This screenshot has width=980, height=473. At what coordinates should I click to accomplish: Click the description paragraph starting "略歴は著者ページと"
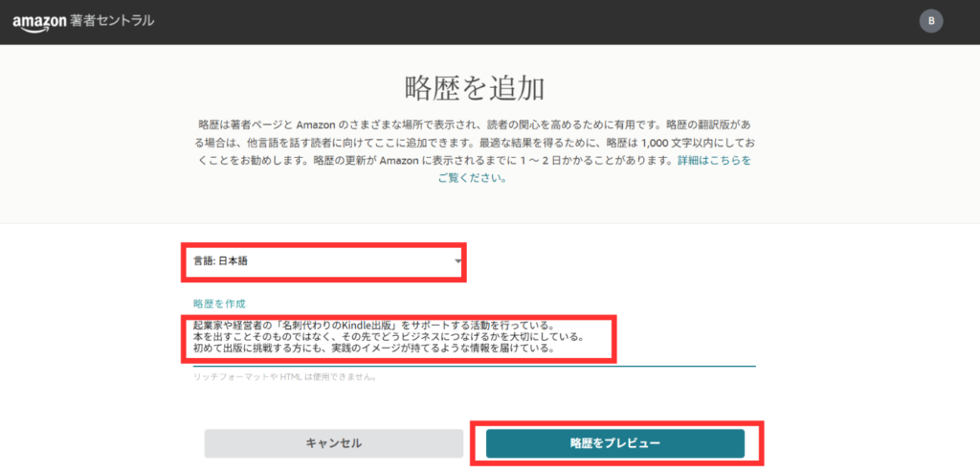[474, 144]
